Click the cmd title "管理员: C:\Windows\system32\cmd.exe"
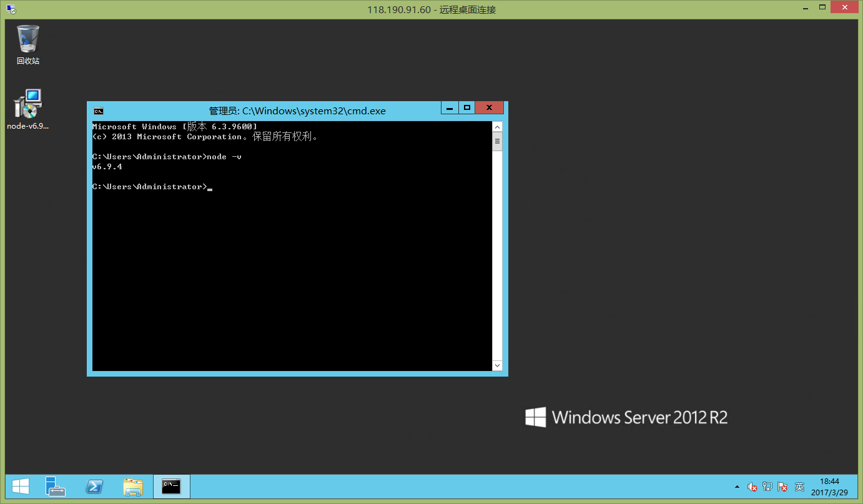The image size is (863, 504). click(297, 111)
